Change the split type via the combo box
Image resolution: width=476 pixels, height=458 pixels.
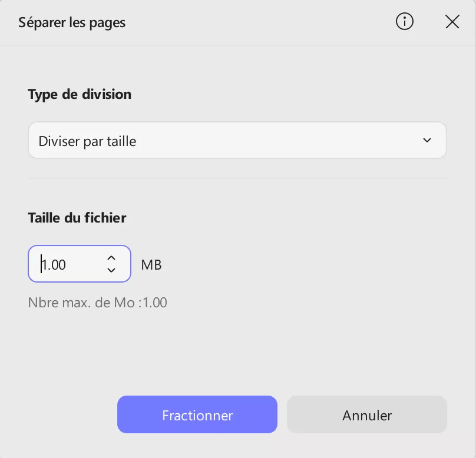coord(236,140)
